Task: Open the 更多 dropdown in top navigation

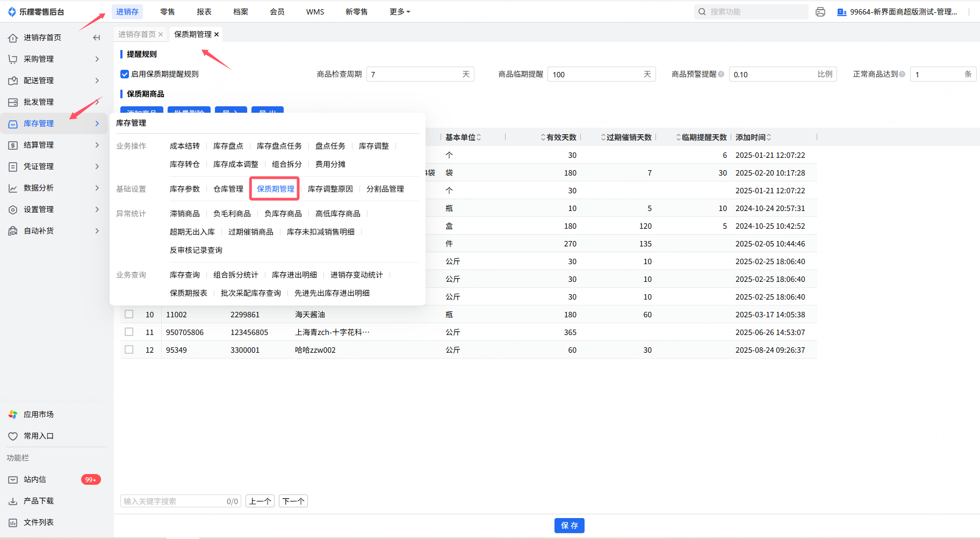Action: click(400, 12)
